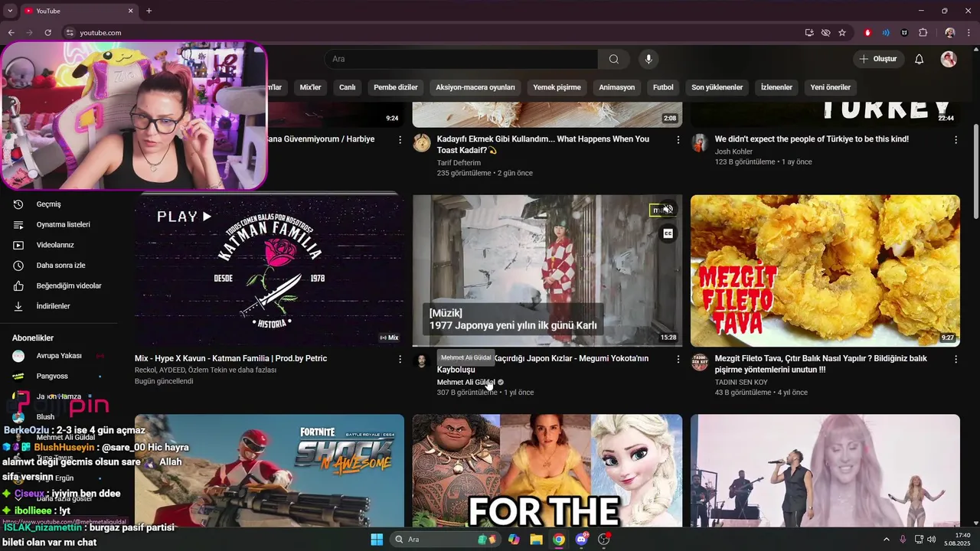Select the İzlenenler filter chip
Image resolution: width=980 pixels, height=551 pixels.
coord(776,87)
